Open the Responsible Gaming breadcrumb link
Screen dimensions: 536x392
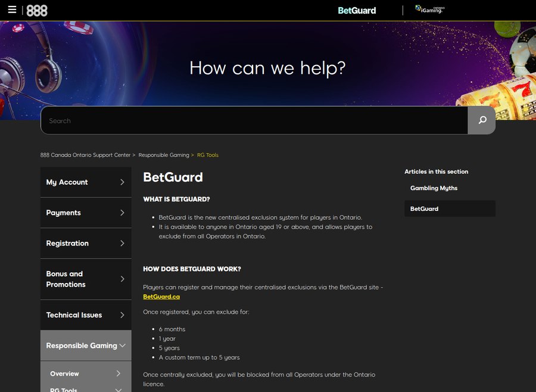(164, 155)
